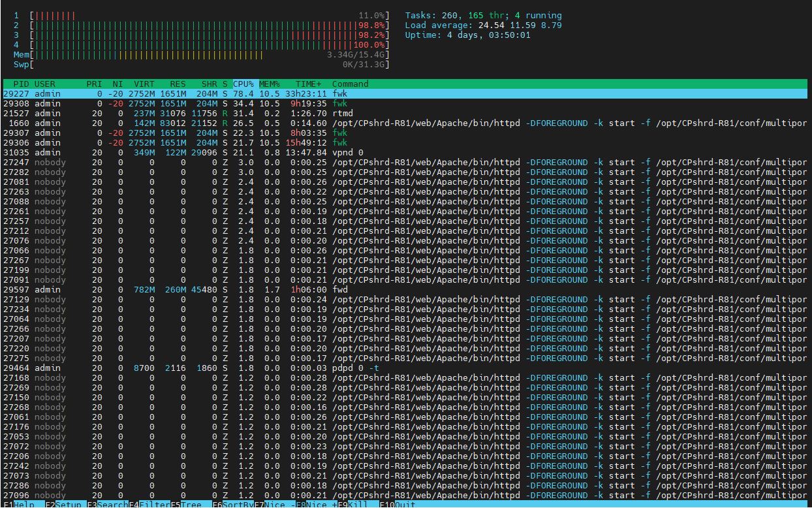Activate F3 Search in the bottom bar

tap(108, 504)
